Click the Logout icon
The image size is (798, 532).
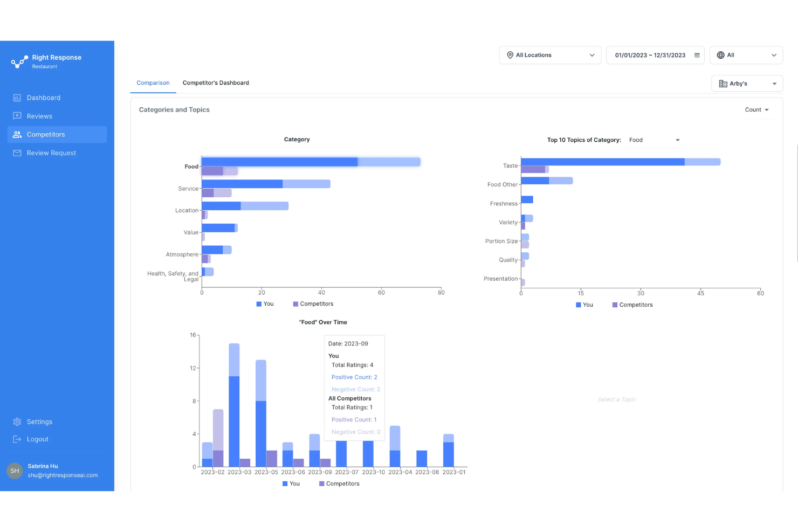(17, 439)
